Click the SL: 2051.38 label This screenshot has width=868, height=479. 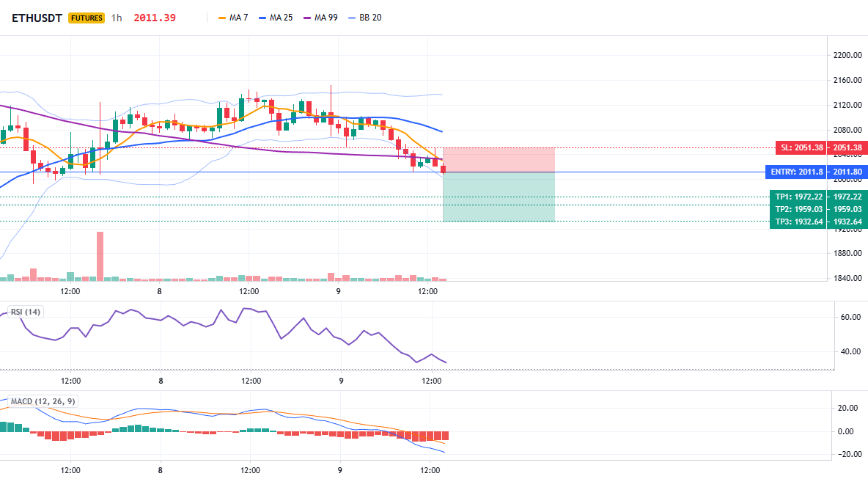click(801, 148)
